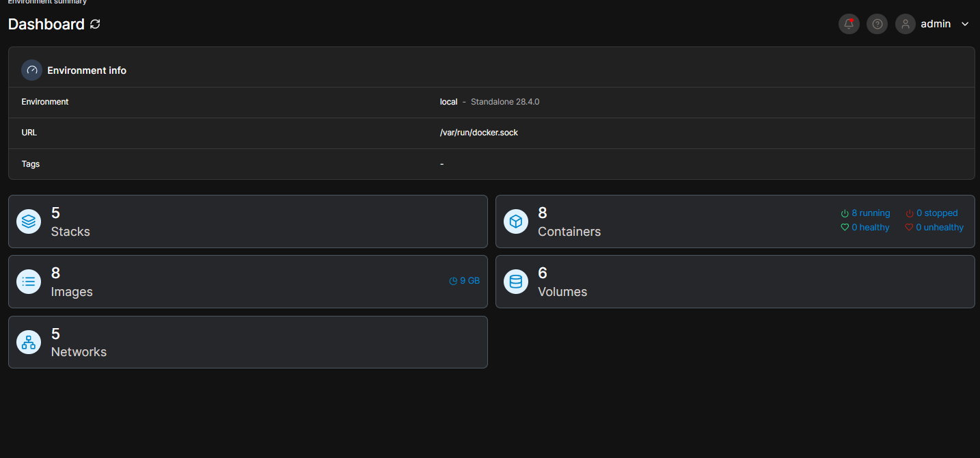Click the Containers cube icon
The image size is (980, 458).
(516, 221)
